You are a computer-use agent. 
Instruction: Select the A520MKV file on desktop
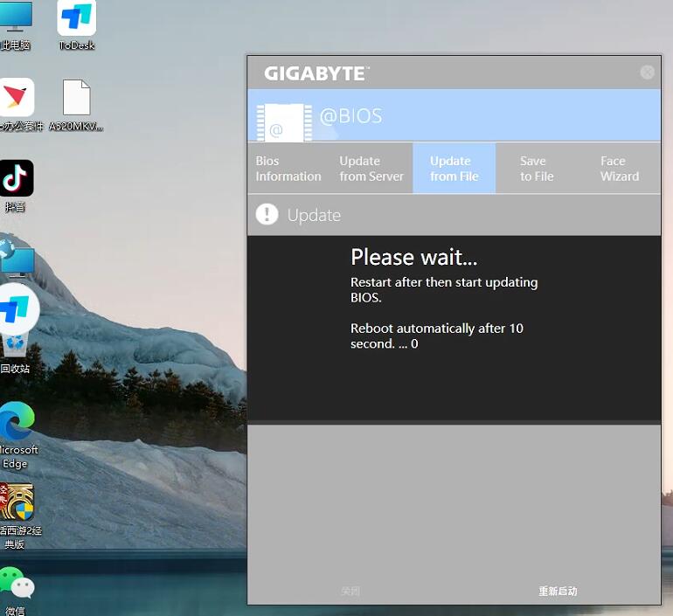tap(76, 100)
